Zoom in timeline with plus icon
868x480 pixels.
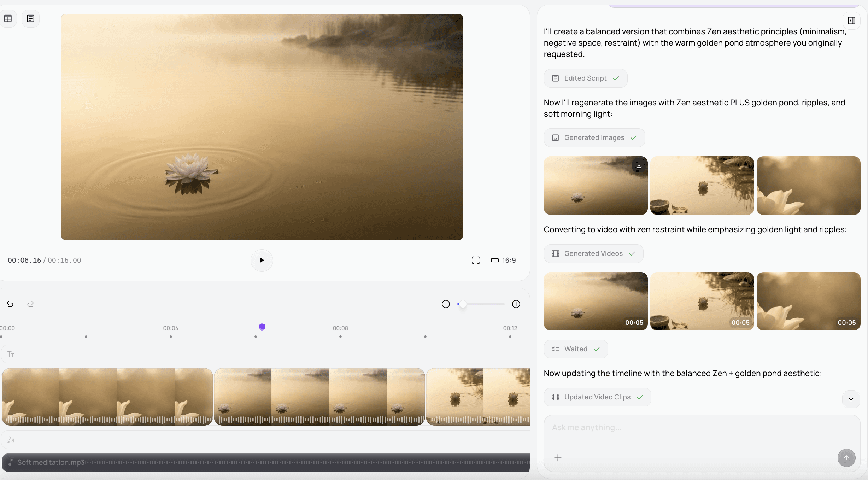[x=516, y=304]
